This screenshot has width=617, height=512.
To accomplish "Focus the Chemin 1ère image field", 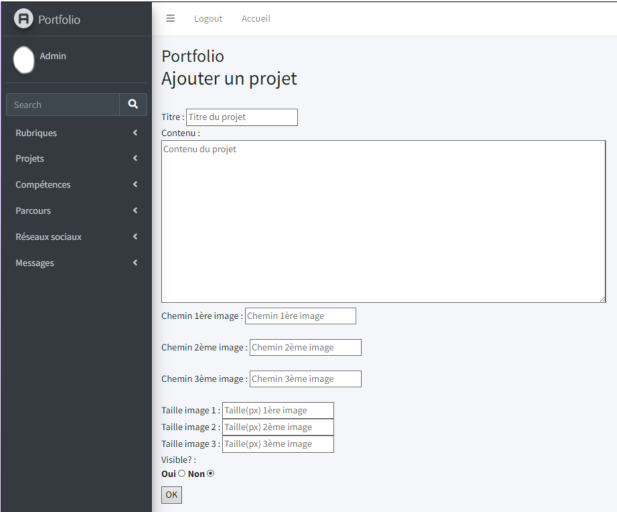I will pos(300,316).
